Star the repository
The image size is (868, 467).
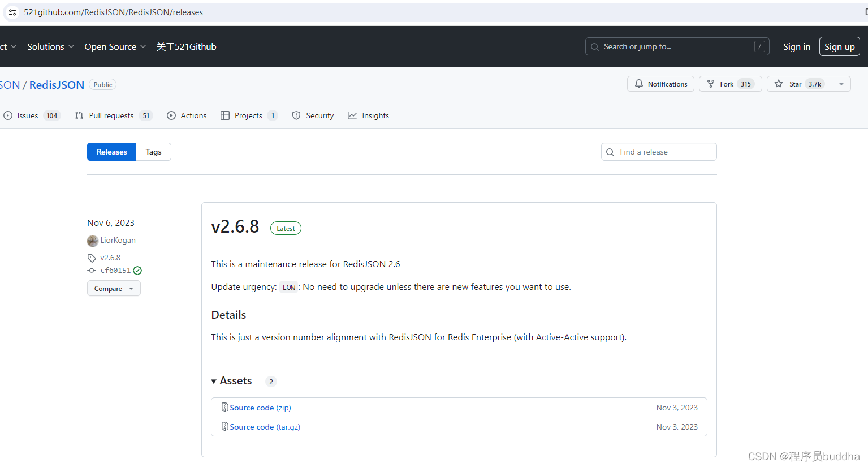pos(799,84)
